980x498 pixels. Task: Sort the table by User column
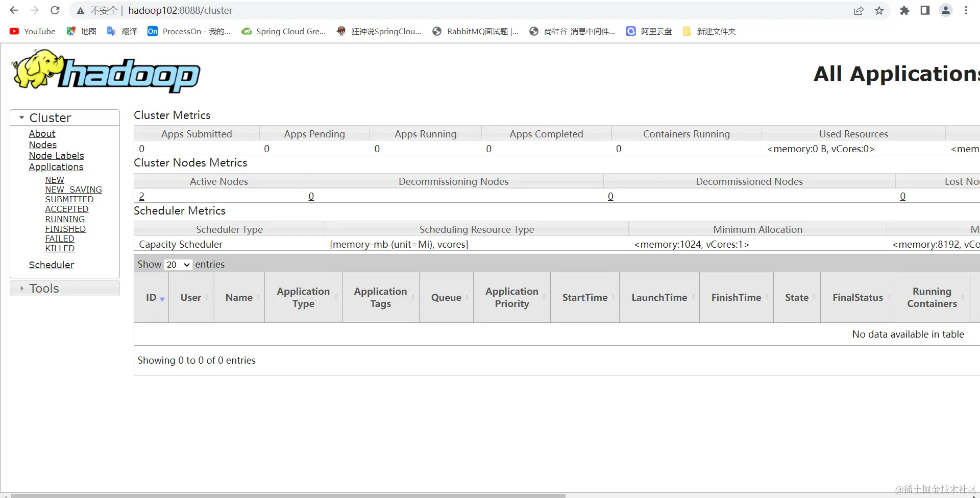(x=191, y=297)
